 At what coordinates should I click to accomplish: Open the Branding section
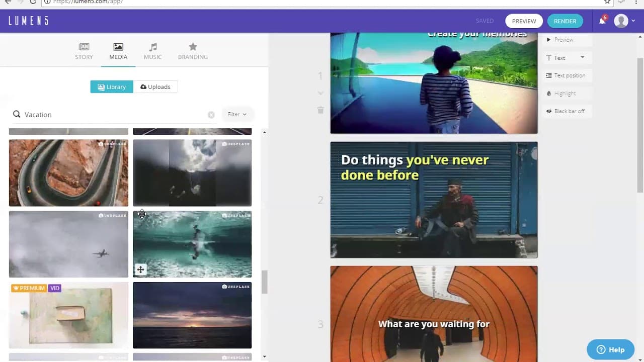point(193,51)
